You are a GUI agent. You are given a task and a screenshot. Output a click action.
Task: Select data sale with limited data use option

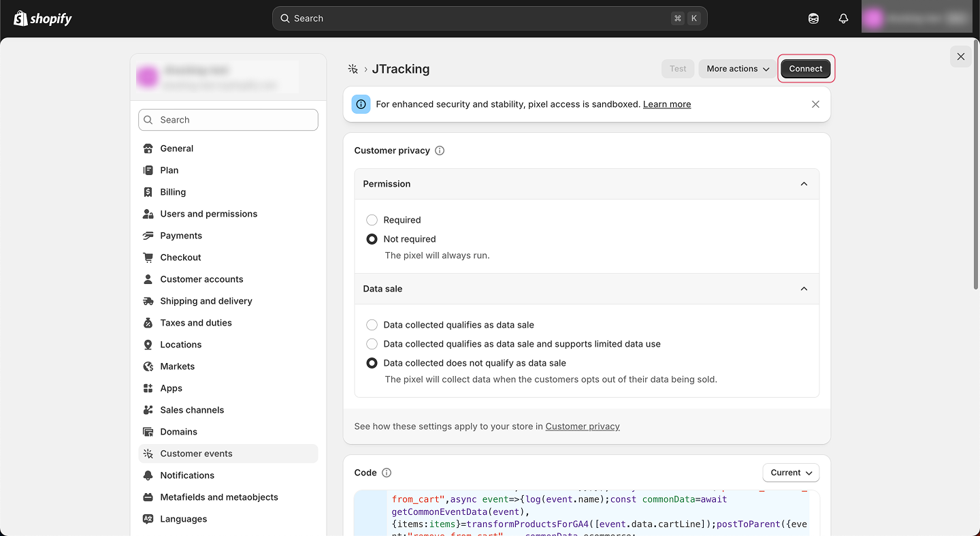(372, 344)
